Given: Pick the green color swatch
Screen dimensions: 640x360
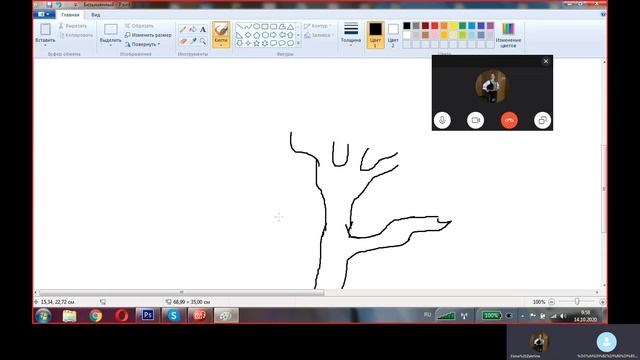Looking at the screenshot, I should [x=462, y=26].
